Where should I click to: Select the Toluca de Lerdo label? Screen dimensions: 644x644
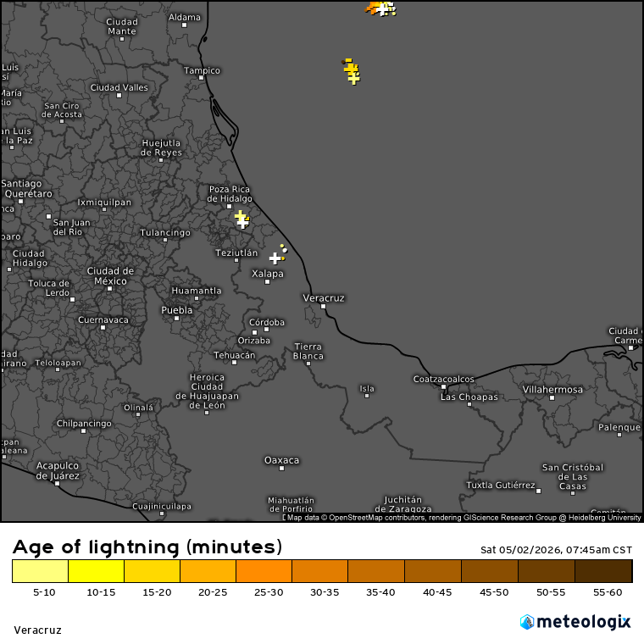[x=49, y=288]
